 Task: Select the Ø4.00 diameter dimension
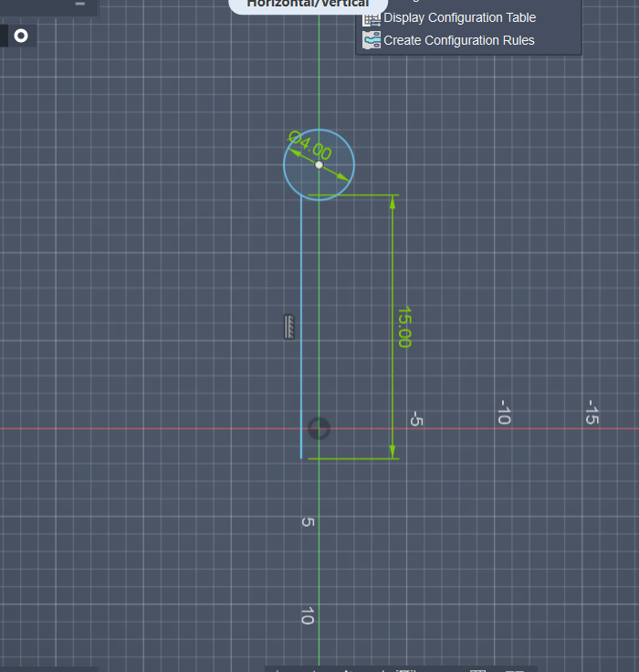click(309, 145)
